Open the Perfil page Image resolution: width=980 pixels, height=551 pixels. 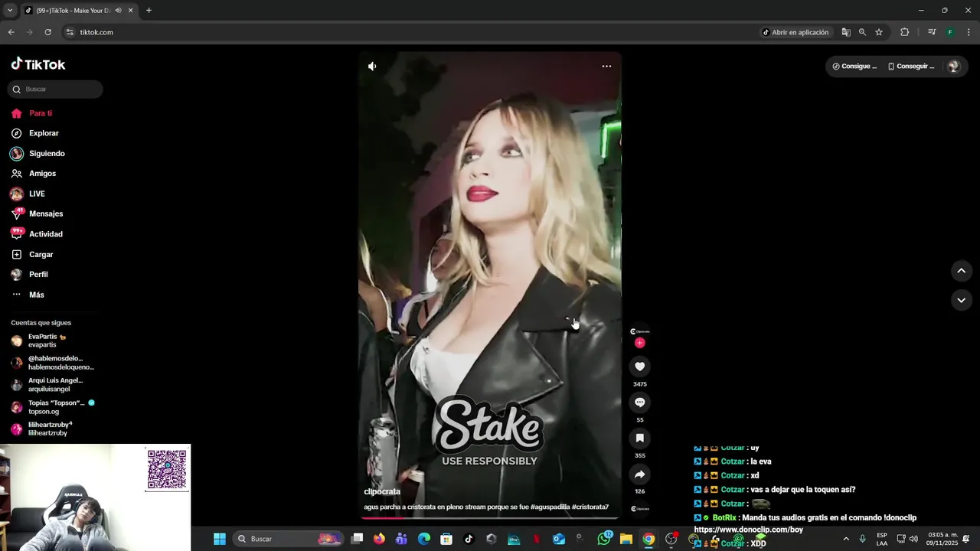tap(38, 275)
